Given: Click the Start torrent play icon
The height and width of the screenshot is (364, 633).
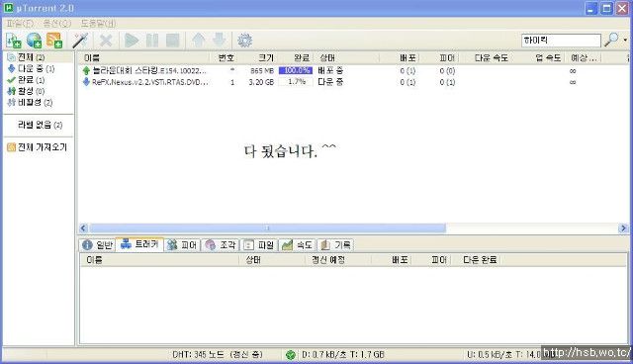Looking at the screenshot, I should click(x=132, y=41).
